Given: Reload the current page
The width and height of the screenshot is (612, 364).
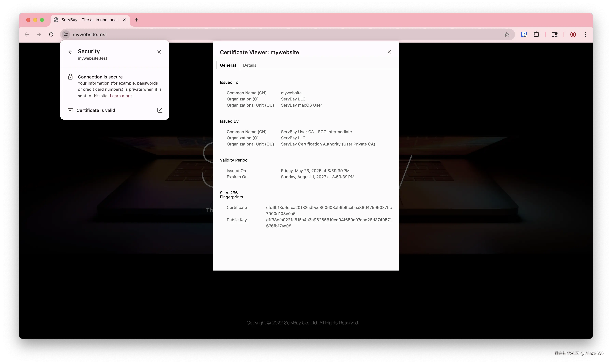Looking at the screenshot, I should click(x=51, y=35).
